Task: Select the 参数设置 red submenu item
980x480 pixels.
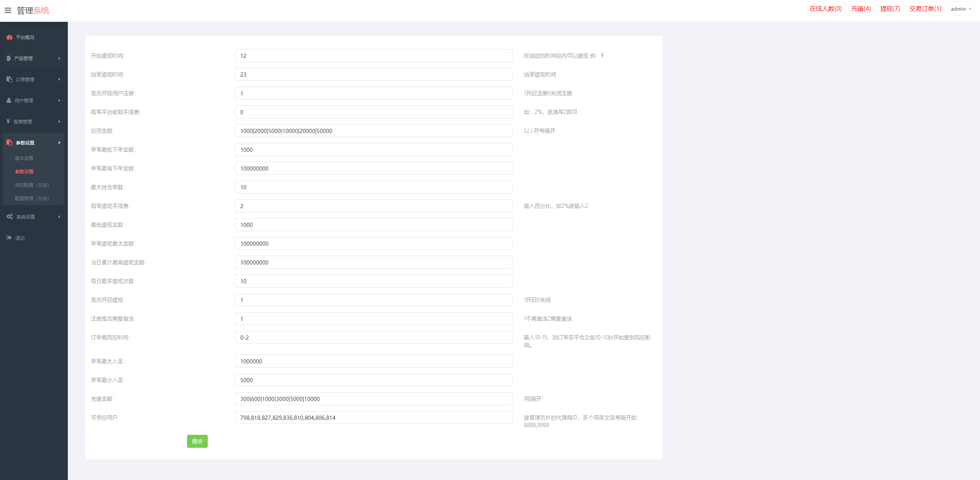Action: click(x=24, y=172)
